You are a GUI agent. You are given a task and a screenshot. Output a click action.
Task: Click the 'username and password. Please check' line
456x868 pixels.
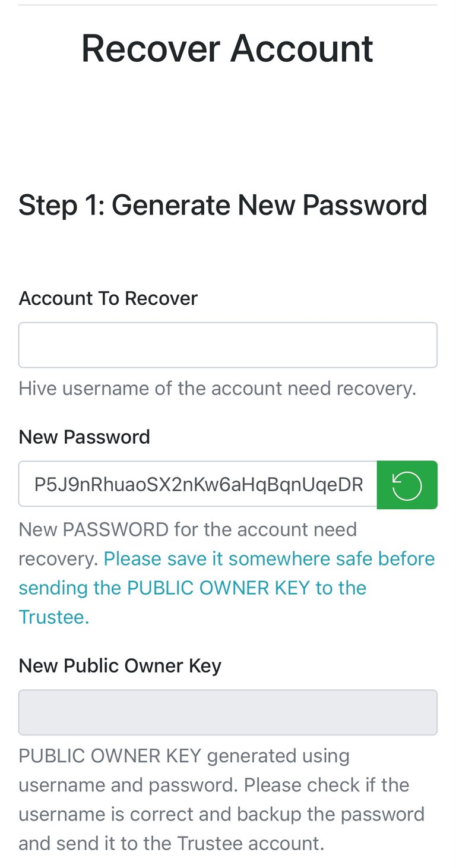click(x=214, y=785)
